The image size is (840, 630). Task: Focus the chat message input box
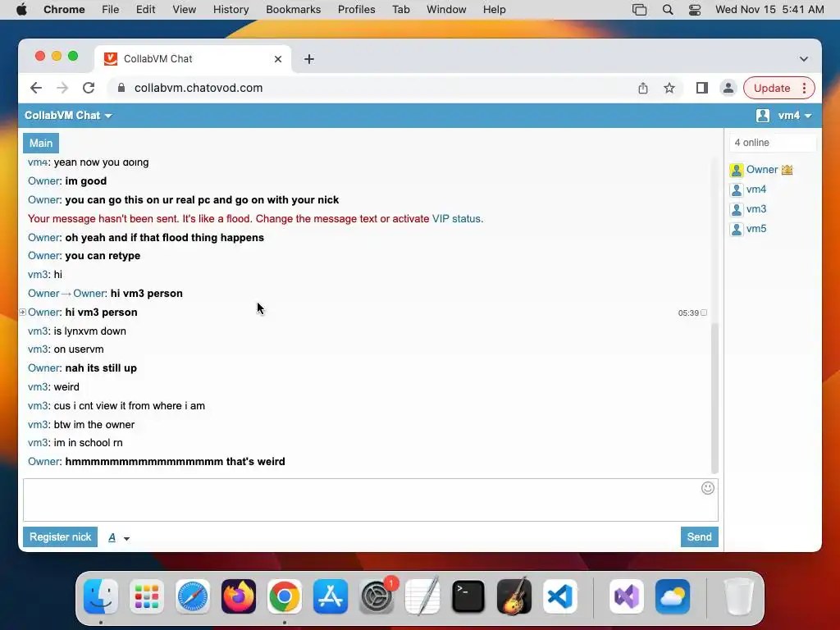click(x=370, y=500)
